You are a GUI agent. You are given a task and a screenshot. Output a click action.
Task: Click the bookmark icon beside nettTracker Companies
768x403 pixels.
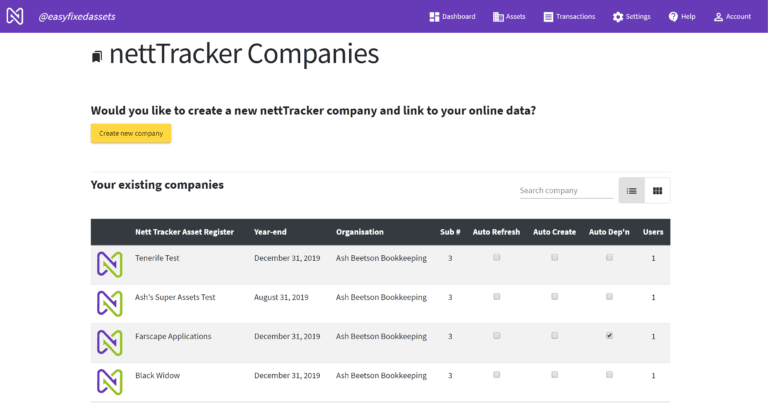tap(97, 57)
